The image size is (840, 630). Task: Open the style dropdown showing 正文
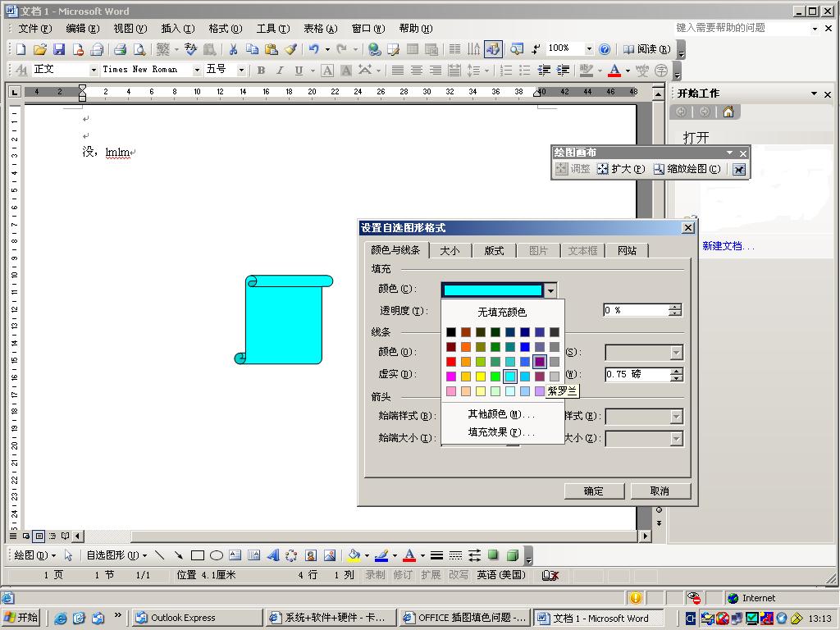tap(94, 70)
